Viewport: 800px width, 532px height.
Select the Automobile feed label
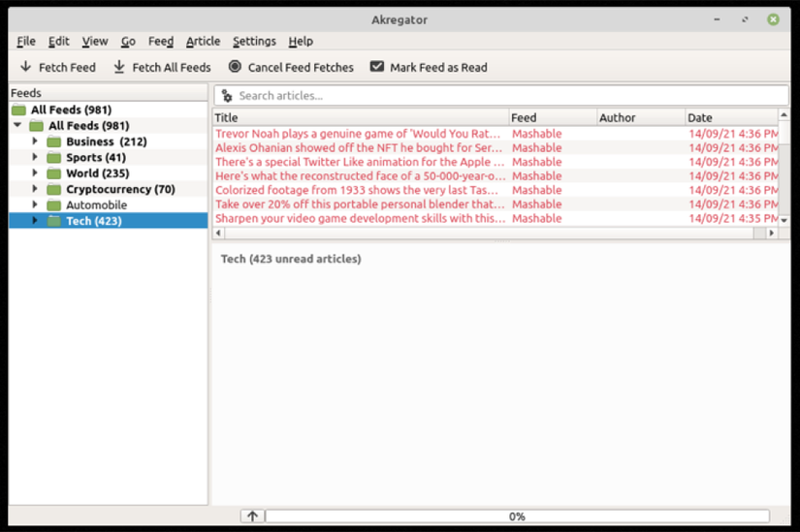(96, 205)
